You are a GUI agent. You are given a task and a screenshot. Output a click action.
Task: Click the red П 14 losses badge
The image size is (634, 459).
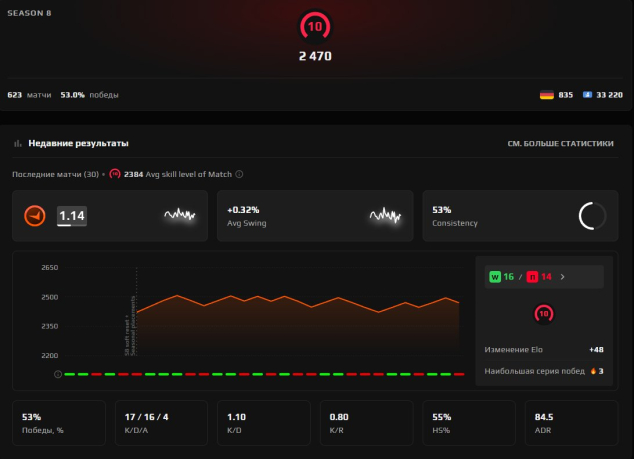(539, 277)
